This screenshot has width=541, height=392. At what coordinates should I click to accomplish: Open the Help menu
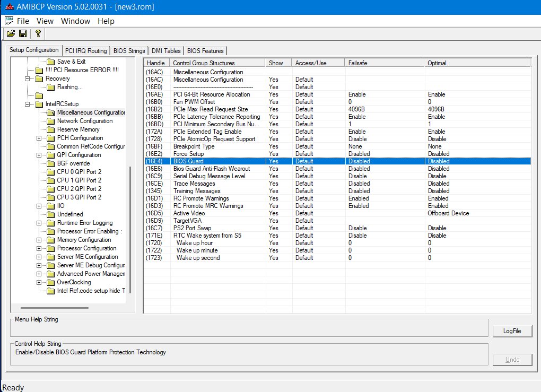coord(106,21)
